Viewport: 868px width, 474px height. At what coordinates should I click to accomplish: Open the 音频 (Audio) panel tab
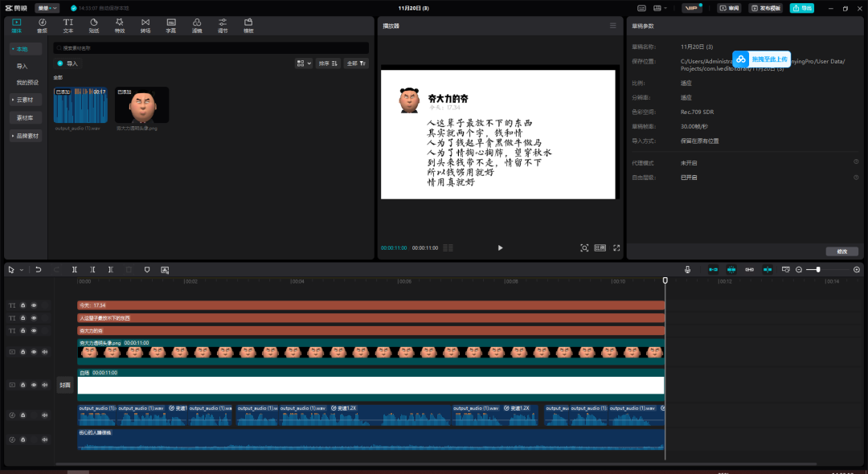[42, 25]
